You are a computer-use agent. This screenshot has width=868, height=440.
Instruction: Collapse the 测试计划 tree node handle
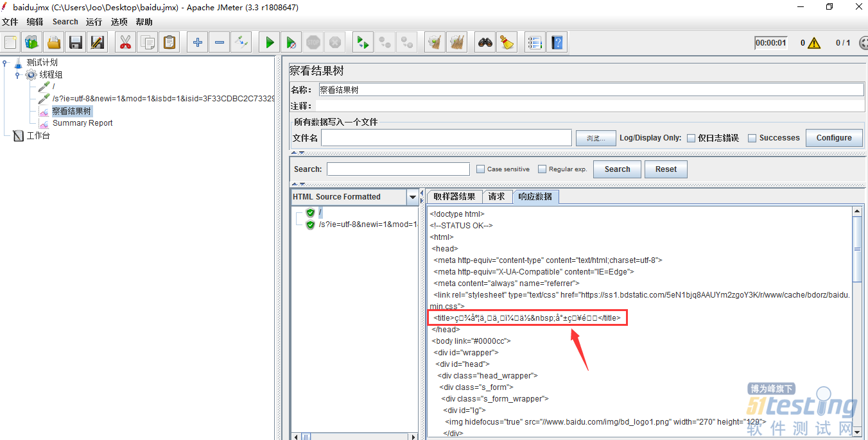pyautogui.click(x=5, y=63)
